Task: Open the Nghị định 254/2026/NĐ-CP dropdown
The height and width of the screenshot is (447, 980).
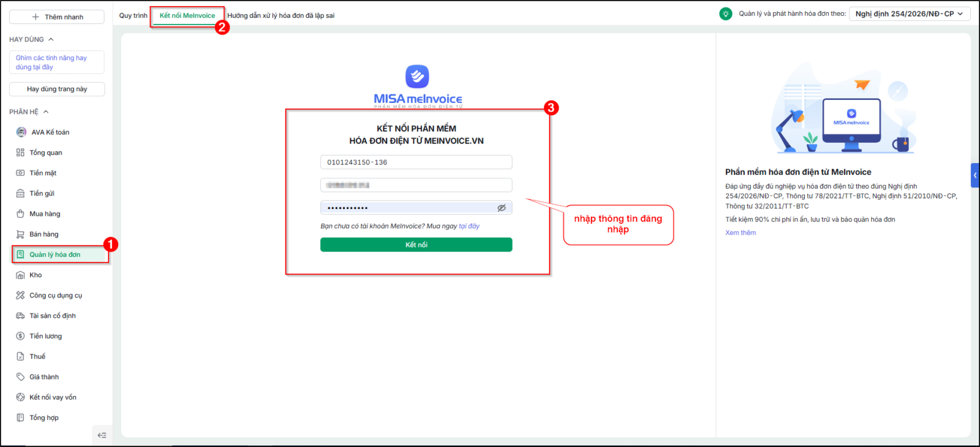Action: 910,13
